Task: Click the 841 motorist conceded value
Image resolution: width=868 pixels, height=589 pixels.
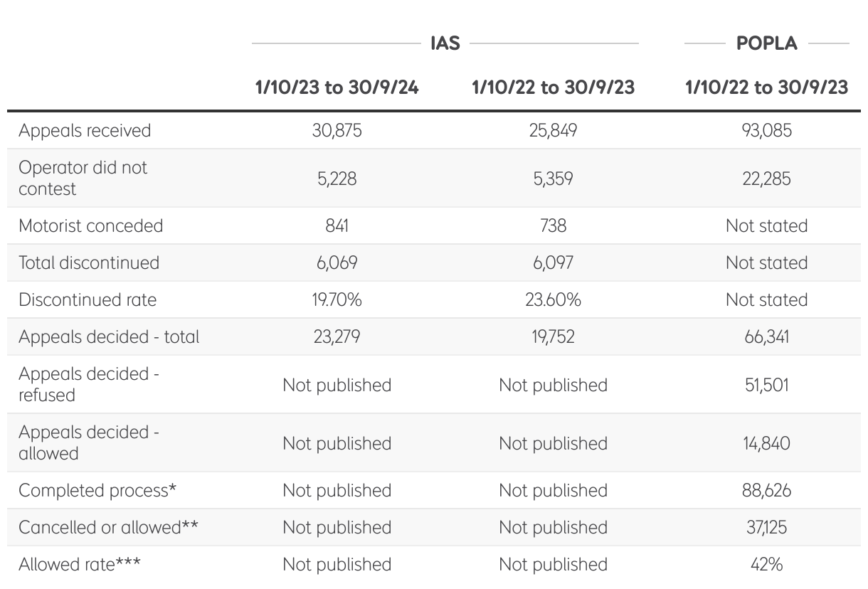Action: [337, 226]
